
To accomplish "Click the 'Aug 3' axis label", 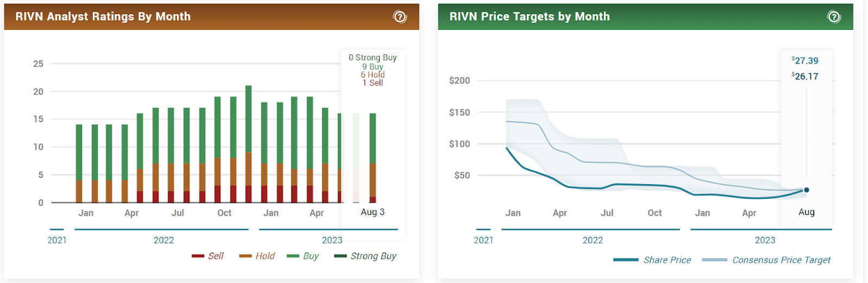I will 373,212.
